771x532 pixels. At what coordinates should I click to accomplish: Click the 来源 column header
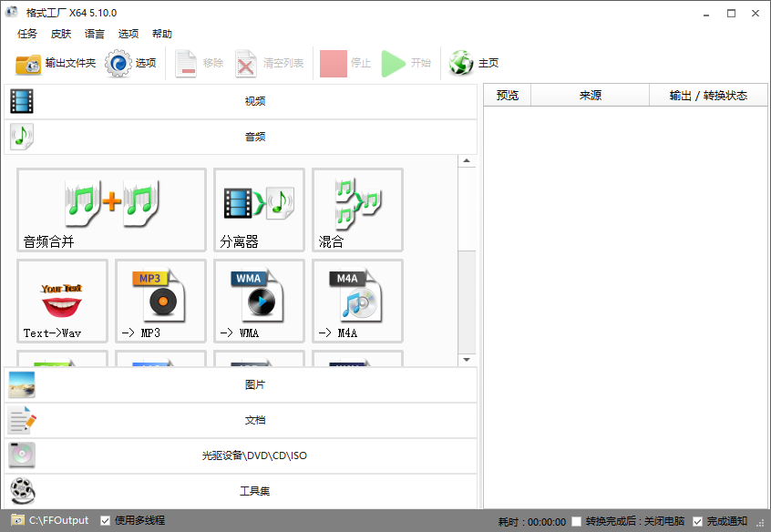(590, 95)
